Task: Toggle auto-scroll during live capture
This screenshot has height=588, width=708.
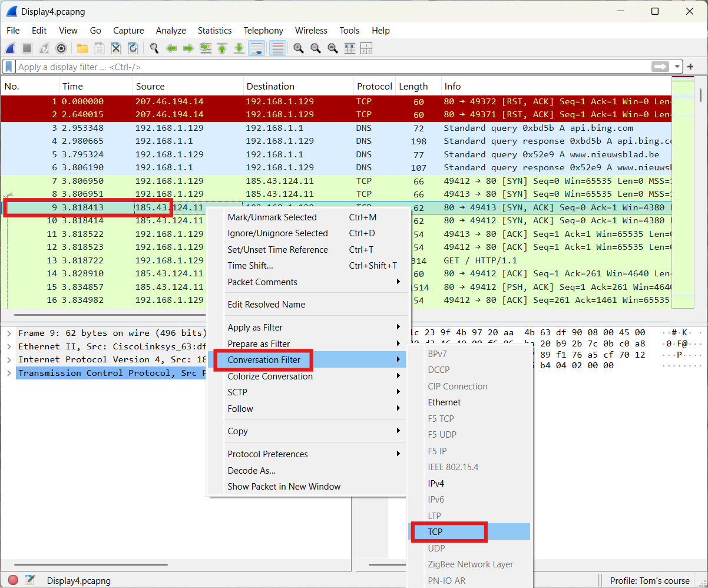Action: [x=256, y=48]
